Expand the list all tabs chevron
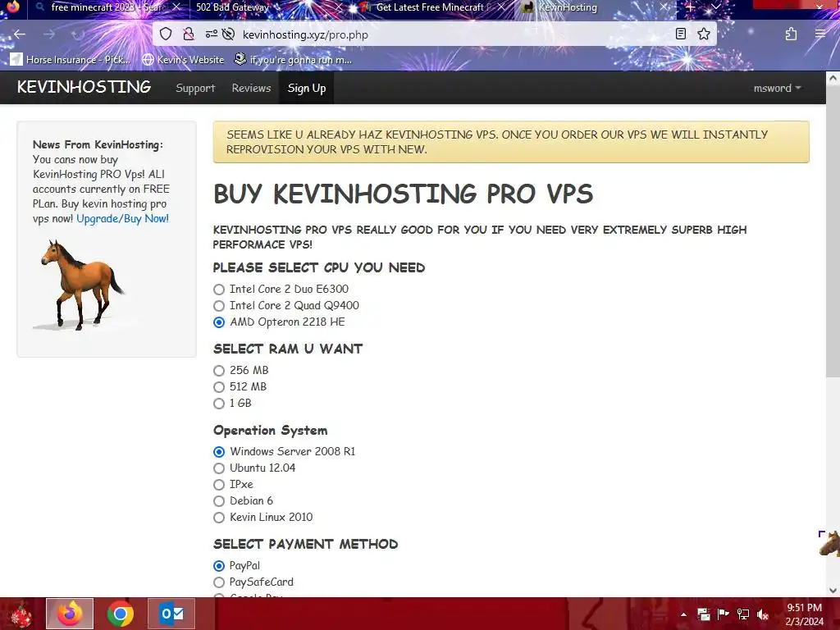The image size is (840, 630). coord(715,7)
